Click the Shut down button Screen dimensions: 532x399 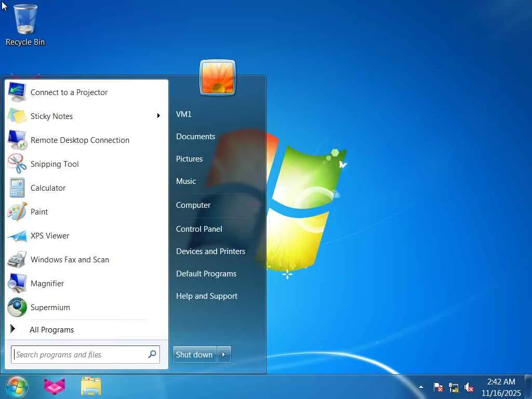point(194,354)
